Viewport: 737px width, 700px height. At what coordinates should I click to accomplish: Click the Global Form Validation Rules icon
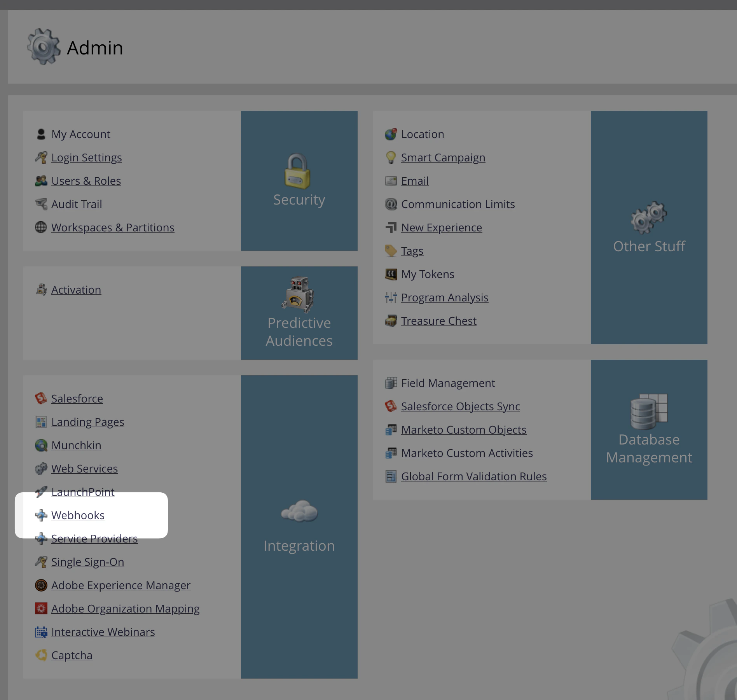[391, 476]
